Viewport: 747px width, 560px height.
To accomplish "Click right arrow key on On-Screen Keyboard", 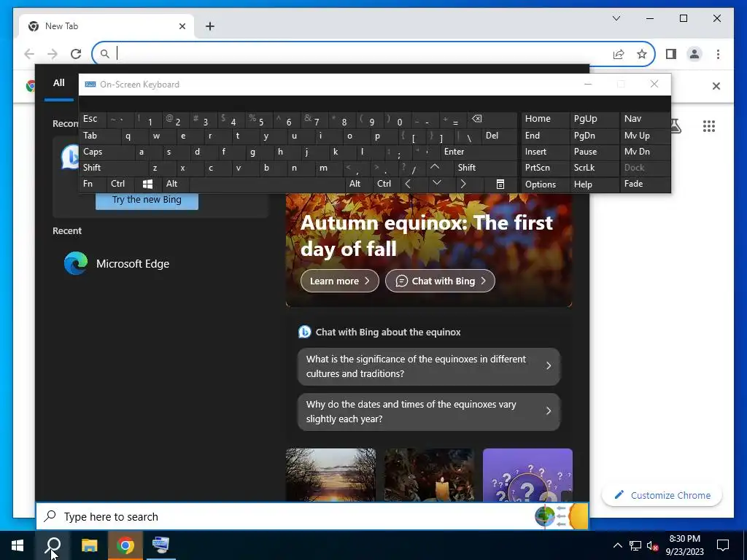I will (x=463, y=184).
